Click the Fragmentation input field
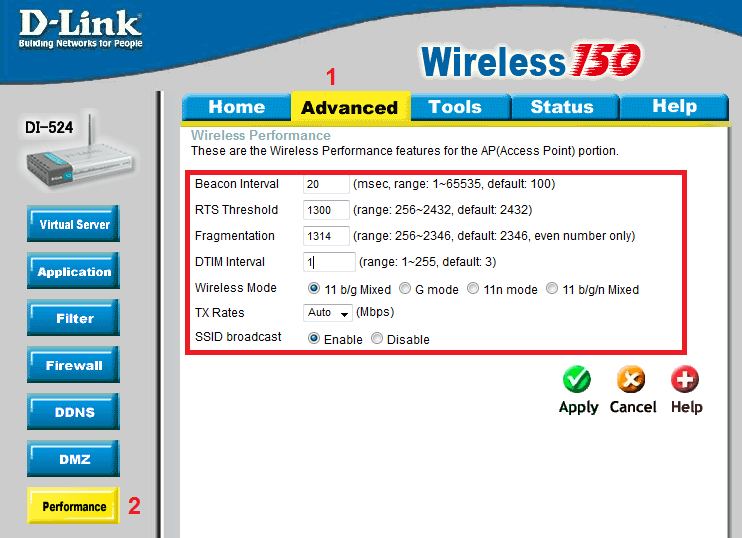 pyautogui.click(x=326, y=236)
